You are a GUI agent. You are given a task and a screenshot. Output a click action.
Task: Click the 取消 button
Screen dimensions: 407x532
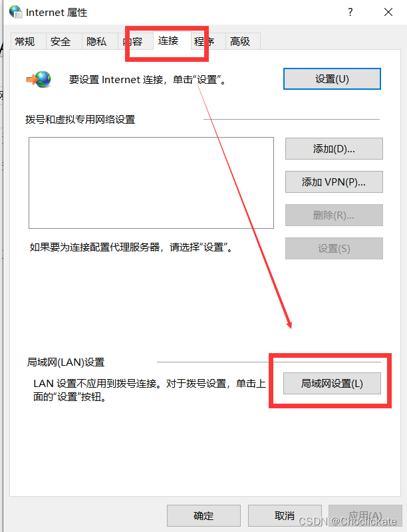[x=285, y=516]
